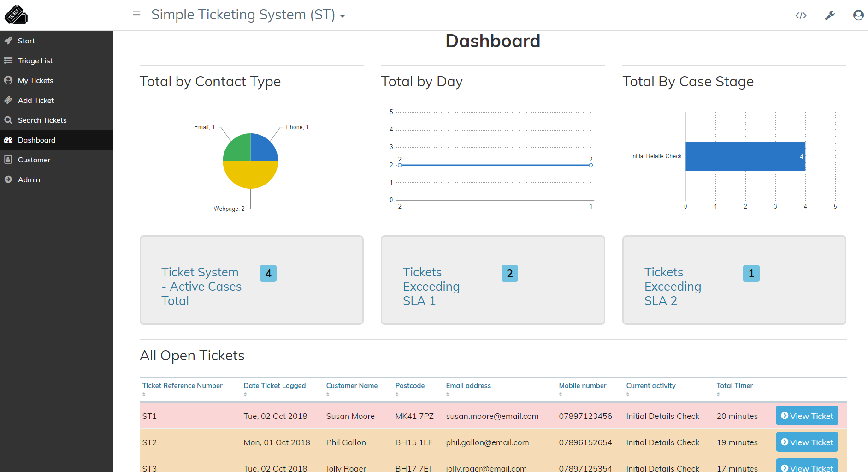Select the Add Ticket icon
868x472 pixels.
point(9,100)
